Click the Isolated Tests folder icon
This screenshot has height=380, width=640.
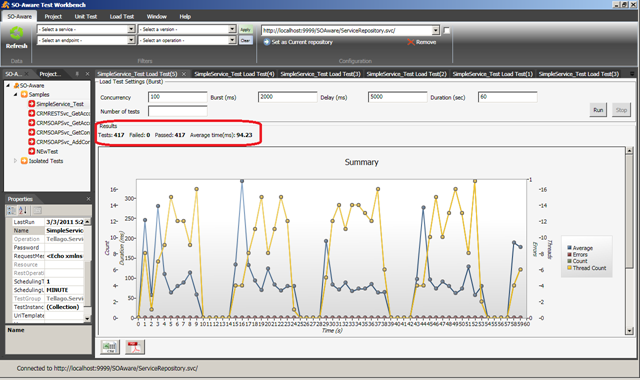point(24,161)
